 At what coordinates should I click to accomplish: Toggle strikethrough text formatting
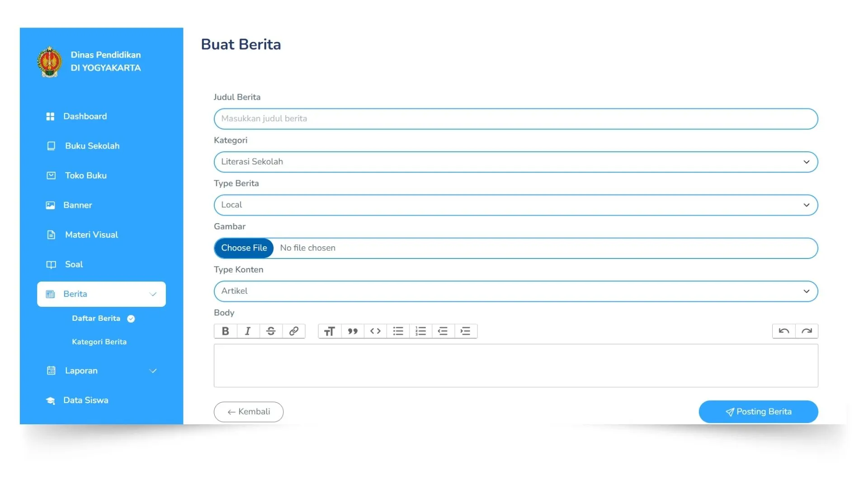(x=271, y=331)
